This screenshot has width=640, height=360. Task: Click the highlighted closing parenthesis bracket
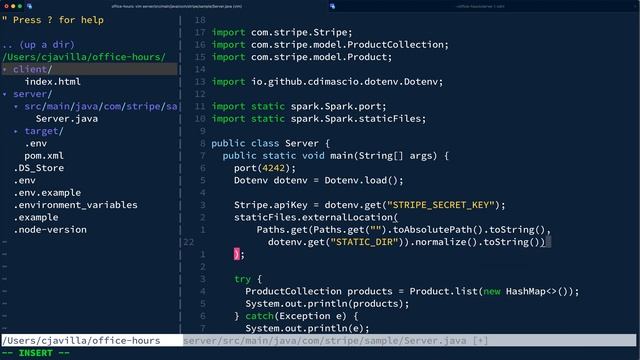tap(237, 254)
